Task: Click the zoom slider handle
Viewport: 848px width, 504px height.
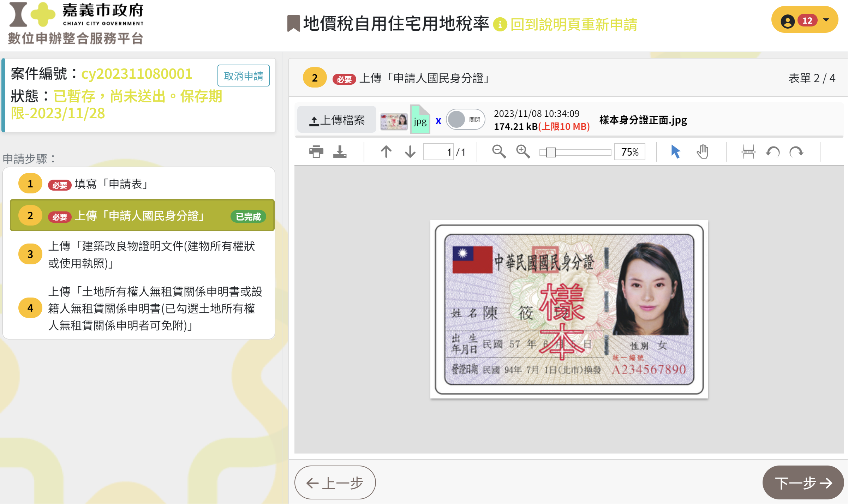Action: pos(550,152)
